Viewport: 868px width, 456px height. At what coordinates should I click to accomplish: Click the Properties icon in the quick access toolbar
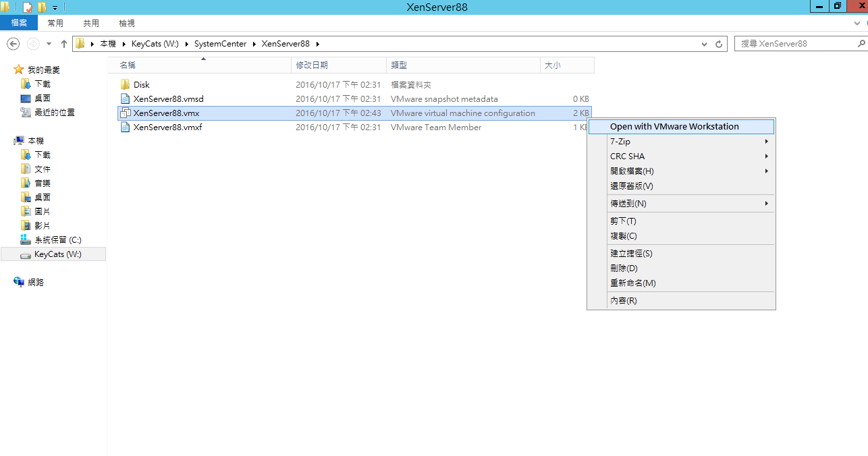(28, 7)
